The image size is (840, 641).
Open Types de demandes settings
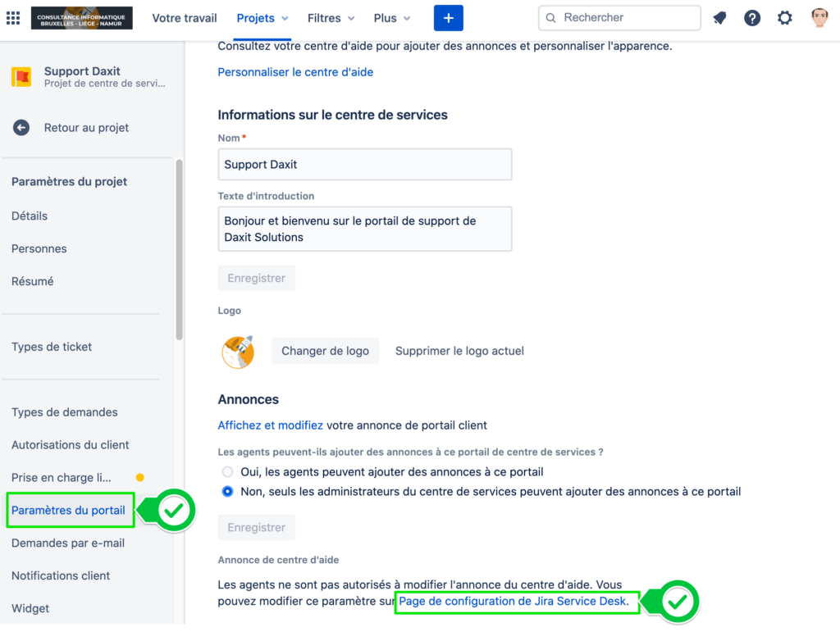(64, 411)
